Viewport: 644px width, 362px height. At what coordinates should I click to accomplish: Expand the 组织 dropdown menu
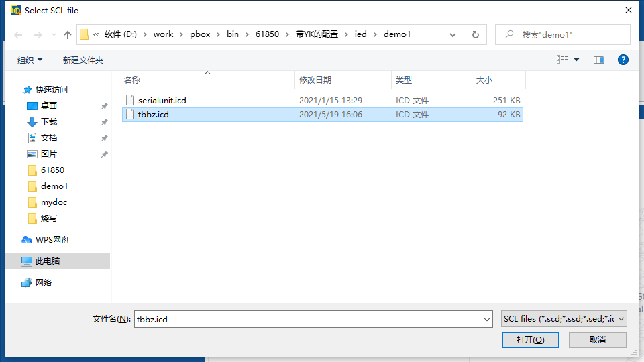pyautogui.click(x=30, y=60)
